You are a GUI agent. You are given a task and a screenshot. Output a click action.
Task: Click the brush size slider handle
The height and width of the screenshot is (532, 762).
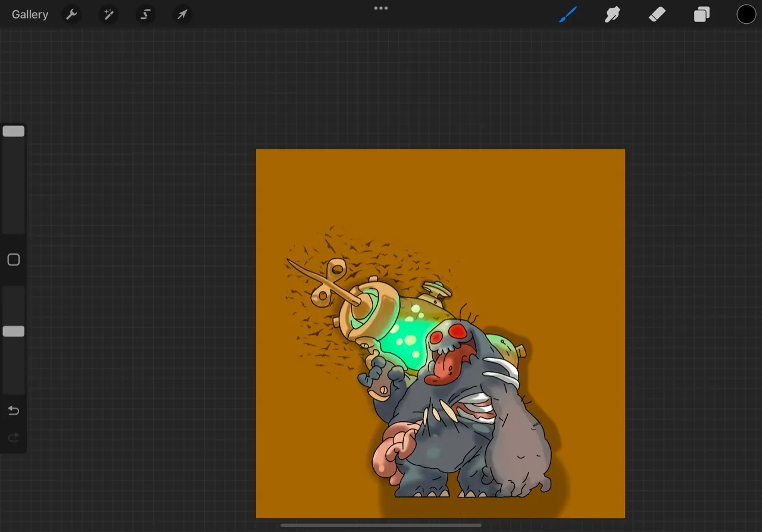[14, 132]
